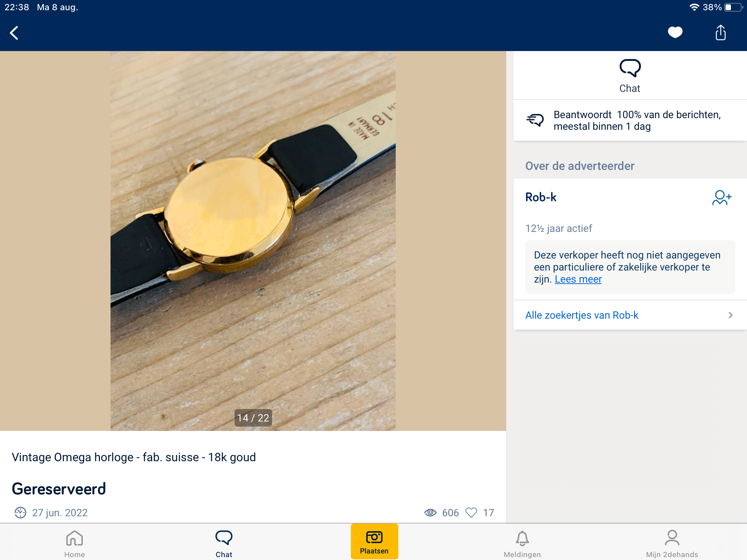Open Alle zoekertjes van Rob-k
This screenshot has height=560, width=747.
point(630,315)
